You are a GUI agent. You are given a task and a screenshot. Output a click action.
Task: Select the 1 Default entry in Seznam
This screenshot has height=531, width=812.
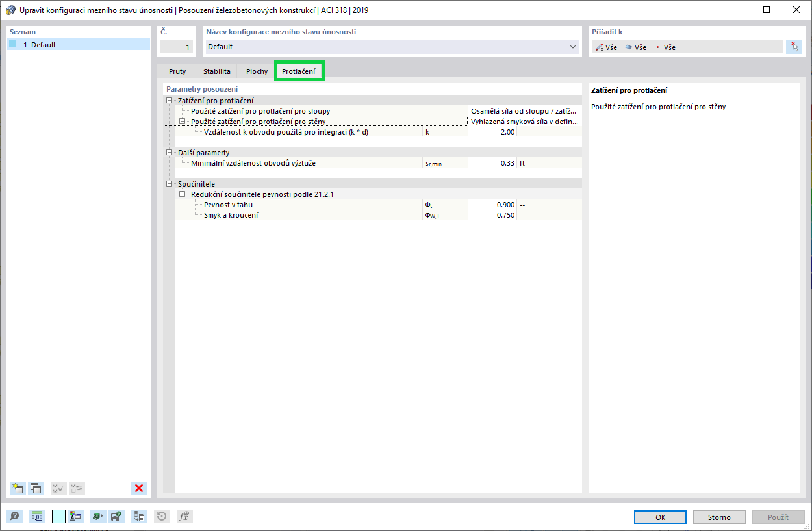coord(44,44)
